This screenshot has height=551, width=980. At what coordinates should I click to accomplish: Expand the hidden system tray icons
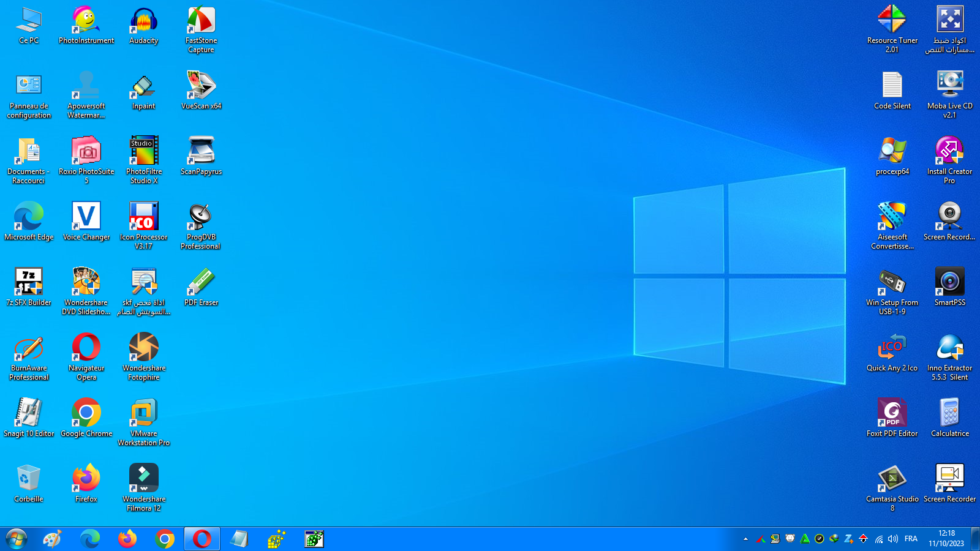(745, 539)
